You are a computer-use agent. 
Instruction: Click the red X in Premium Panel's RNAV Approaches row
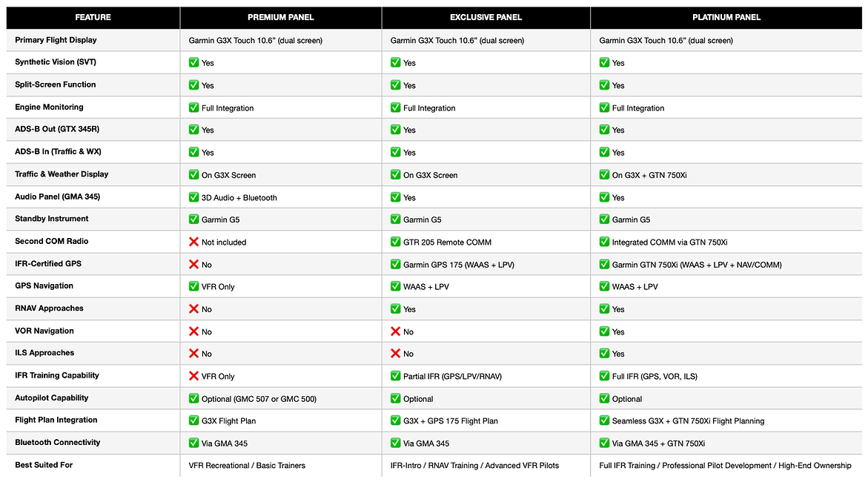[193, 309]
